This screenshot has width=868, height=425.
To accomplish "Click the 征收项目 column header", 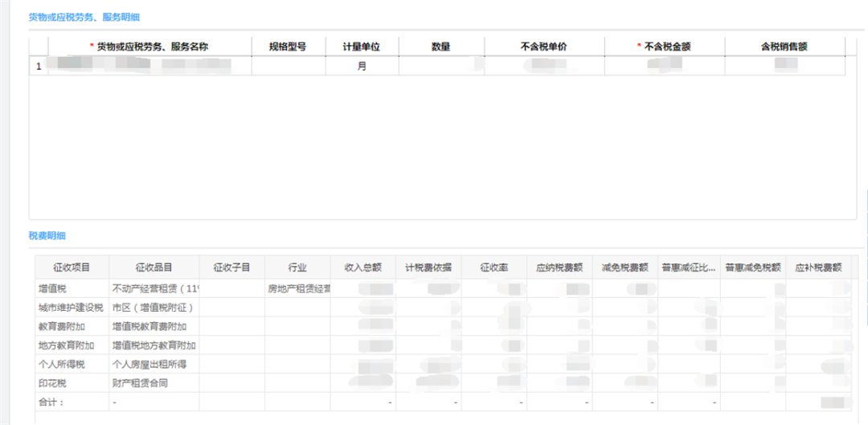I will [x=72, y=268].
